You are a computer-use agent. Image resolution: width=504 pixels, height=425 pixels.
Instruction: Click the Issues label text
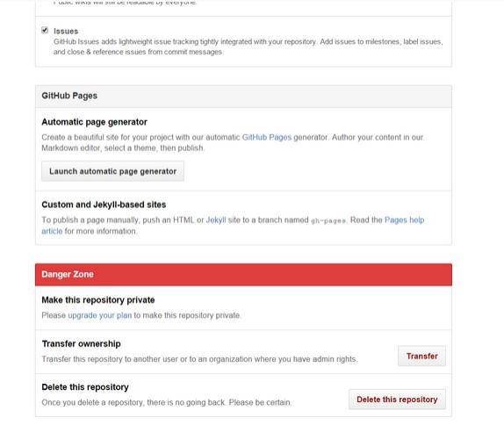coord(66,32)
